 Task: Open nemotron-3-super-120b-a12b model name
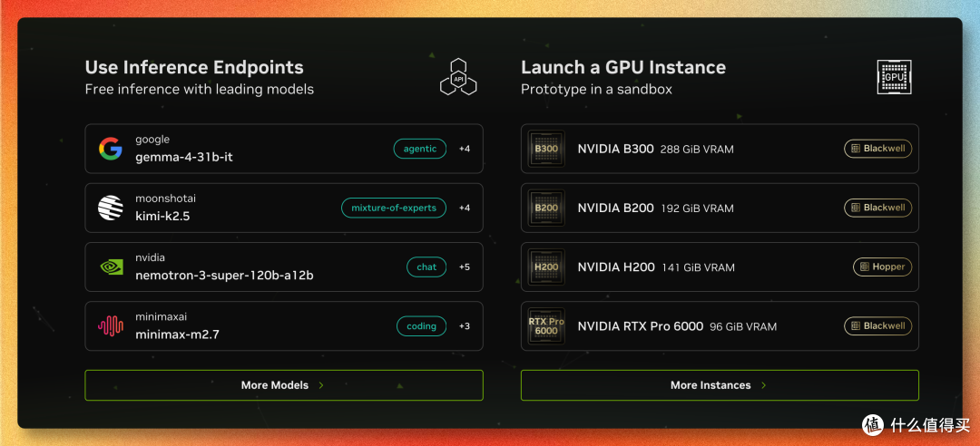tap(224, 275)
